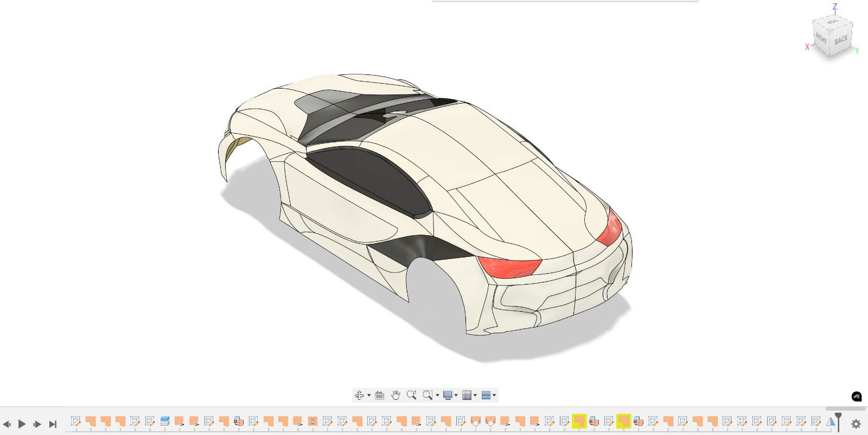Select the second yellow-highlighted surface feature
The height and width of the screenshot is (435, 868).
(623, 421)
